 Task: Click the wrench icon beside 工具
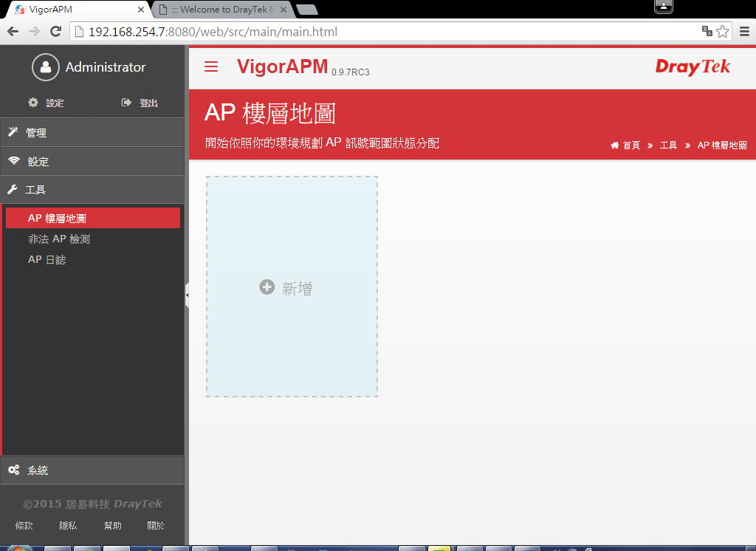[x=13, y=189]
